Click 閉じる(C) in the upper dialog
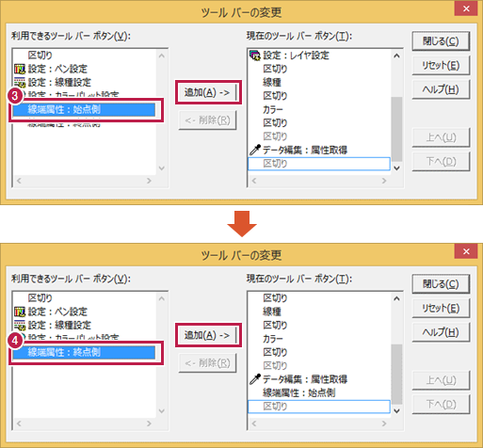Viewport: 483px width, 448px height. click(x=441, y=40)
